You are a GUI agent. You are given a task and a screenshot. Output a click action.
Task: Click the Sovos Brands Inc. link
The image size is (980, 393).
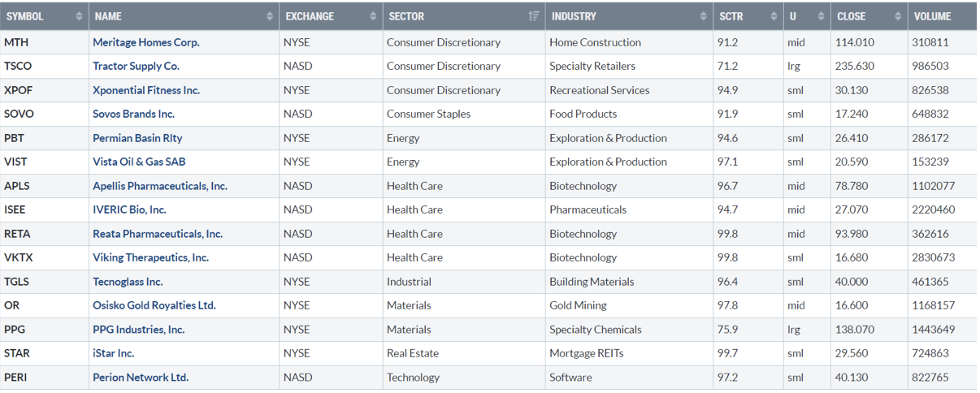pyautogui.click(x=133, y=114)
